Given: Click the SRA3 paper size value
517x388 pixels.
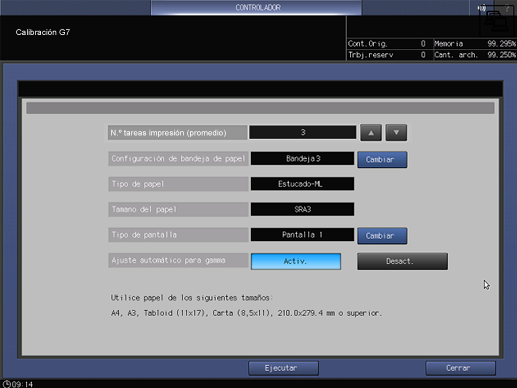Looking at the screenshot, I should pos(302,209).
